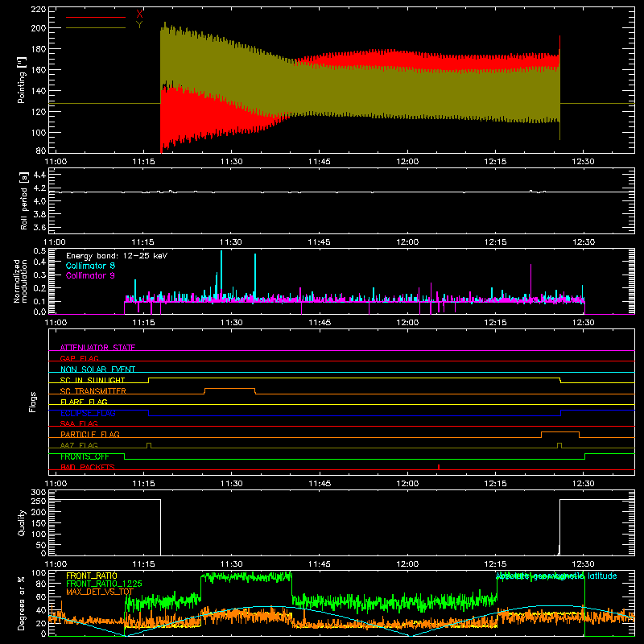Image resolution: width=644 pixels, height=644 pixels.
Task: Click 'Energy band: 12-25 keV' text
Action: (117, 256)
